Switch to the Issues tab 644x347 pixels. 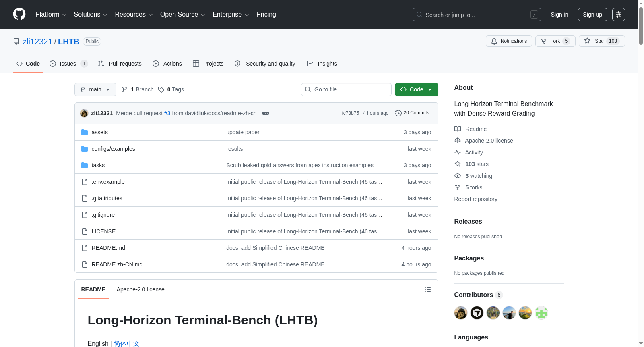(x=68, y=64)
